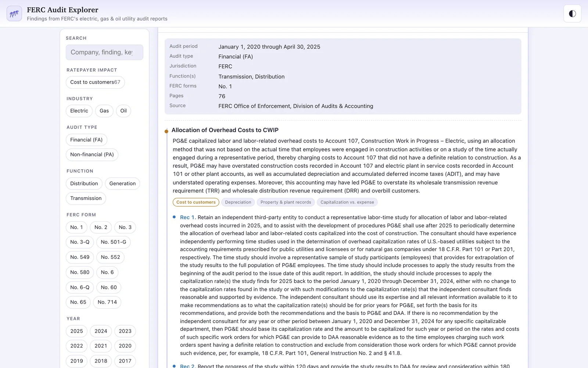
Task: Click the Depreciation tag
Action: click(238, 202)
